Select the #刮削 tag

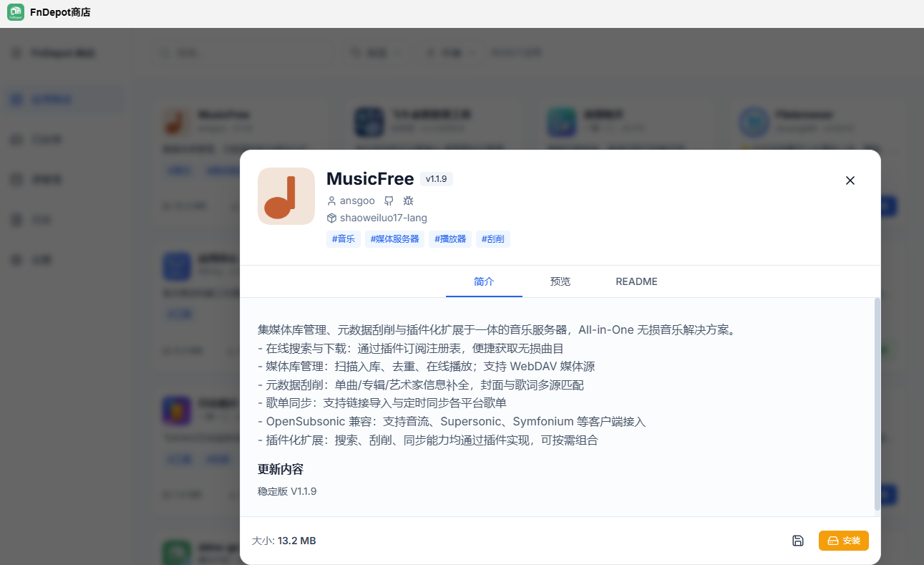point(493,239)
